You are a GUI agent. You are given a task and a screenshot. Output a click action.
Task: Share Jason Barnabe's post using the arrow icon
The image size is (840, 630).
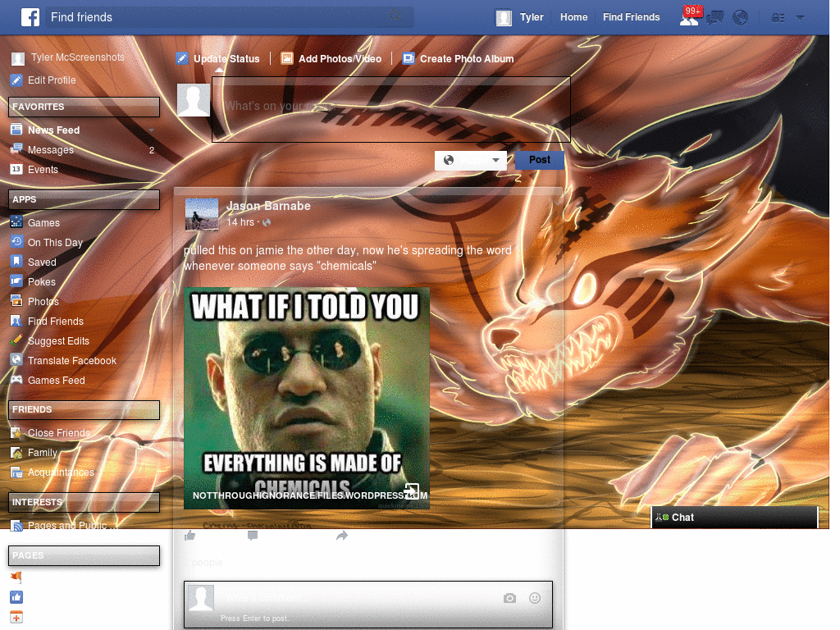tap(342, 536)
